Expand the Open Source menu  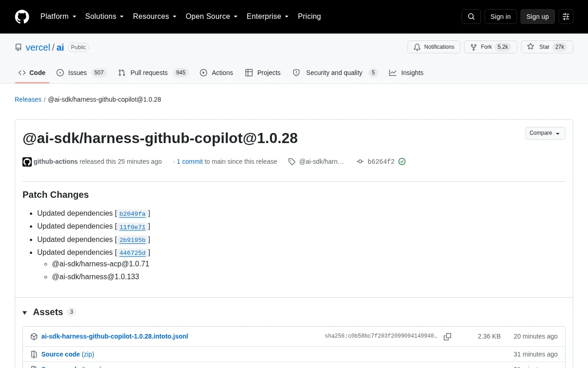[212, 17]
